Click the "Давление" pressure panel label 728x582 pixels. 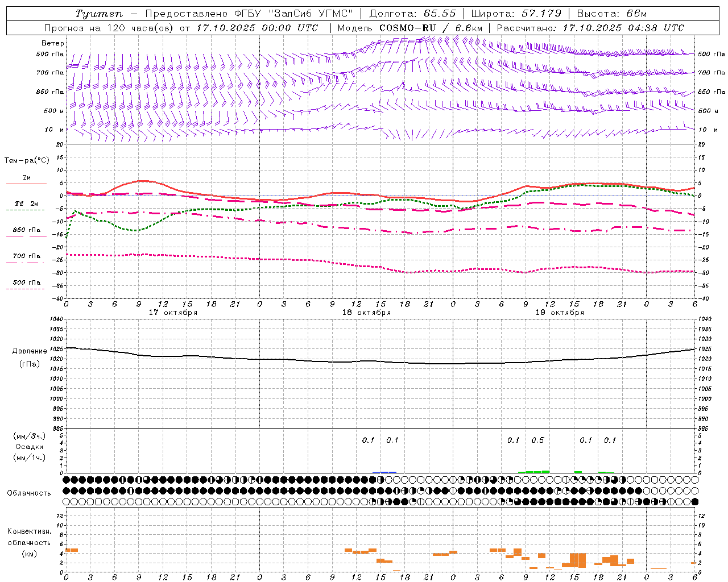pos(30,351)
